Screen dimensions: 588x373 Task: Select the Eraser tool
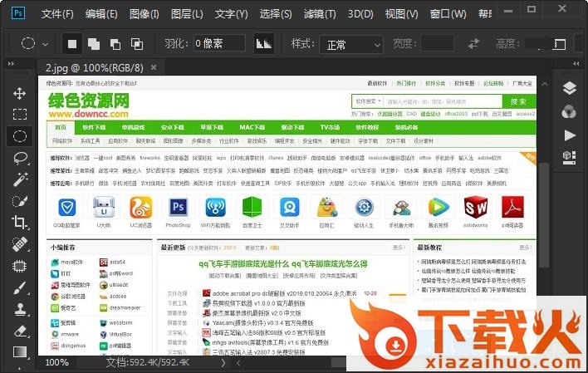tap(20, 331)
